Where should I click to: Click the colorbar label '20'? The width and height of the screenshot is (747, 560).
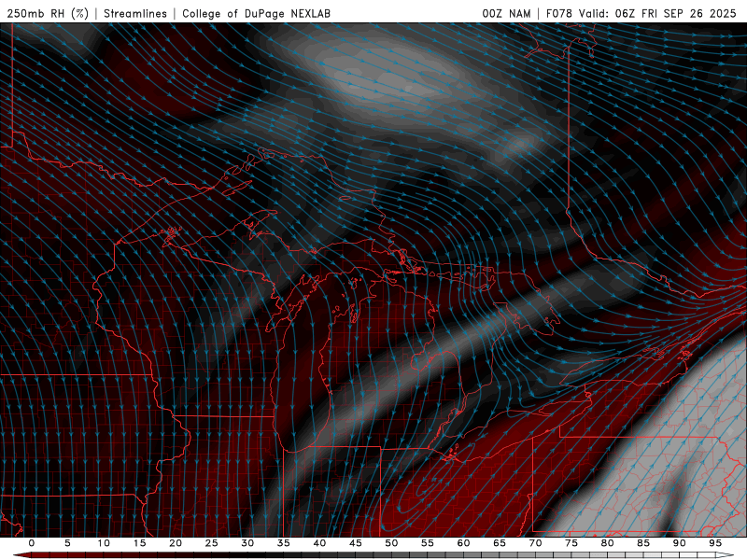(x=176, y=543)
